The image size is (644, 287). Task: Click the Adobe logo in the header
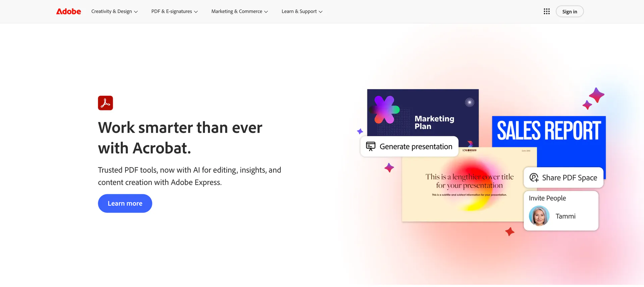coord(68,11)
